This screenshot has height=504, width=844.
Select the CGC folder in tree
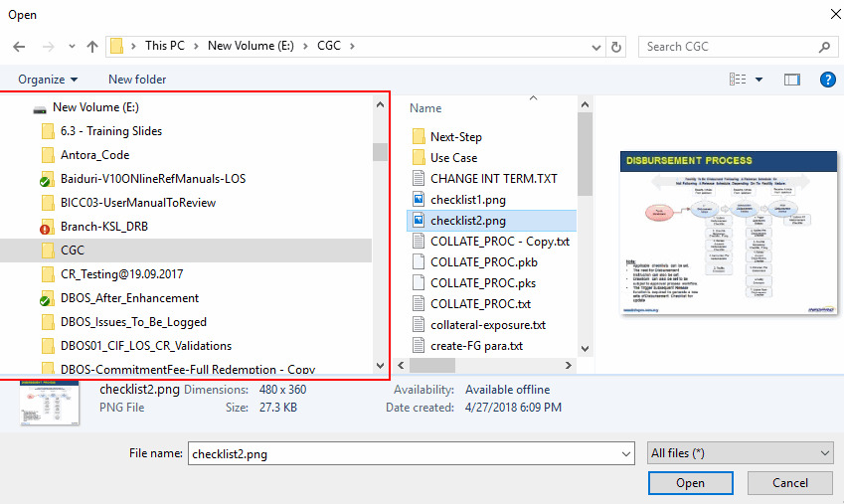pos(186,251)
